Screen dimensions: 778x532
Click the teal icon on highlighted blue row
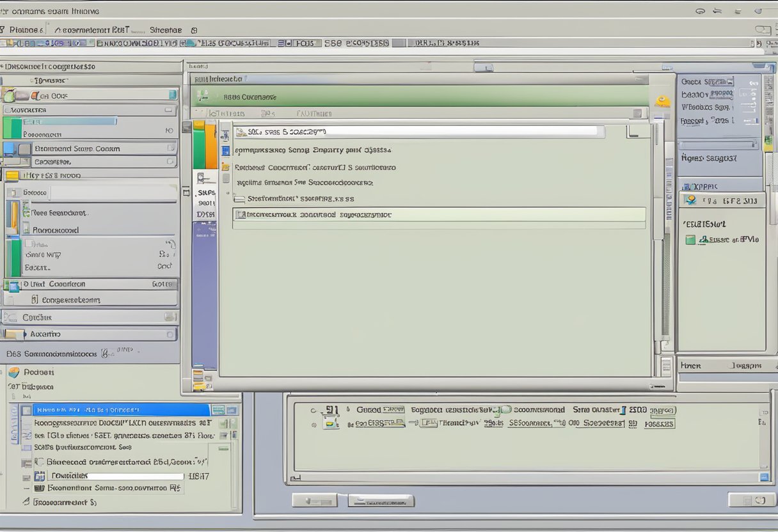[x=218, y=411]
